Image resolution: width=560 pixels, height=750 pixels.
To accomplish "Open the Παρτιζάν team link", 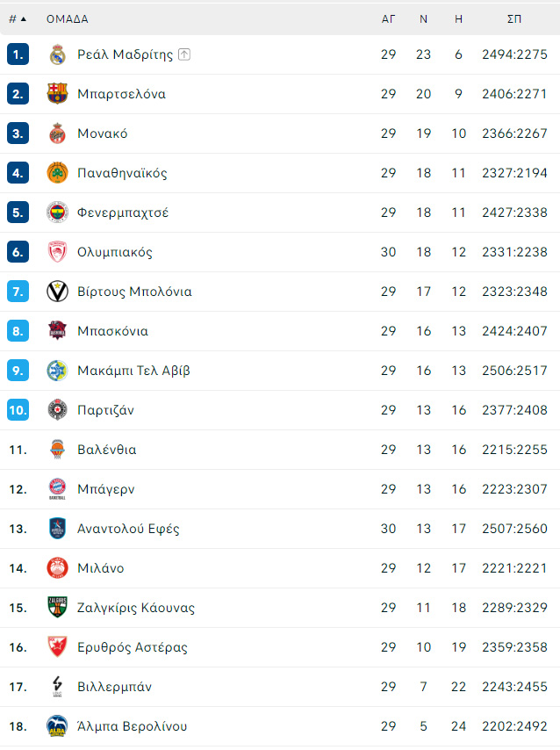I will 105,410.
